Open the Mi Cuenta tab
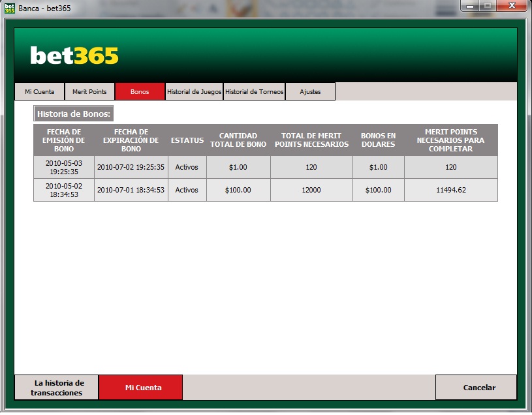Viewport: 532px width, 415px height. (39, 91)
